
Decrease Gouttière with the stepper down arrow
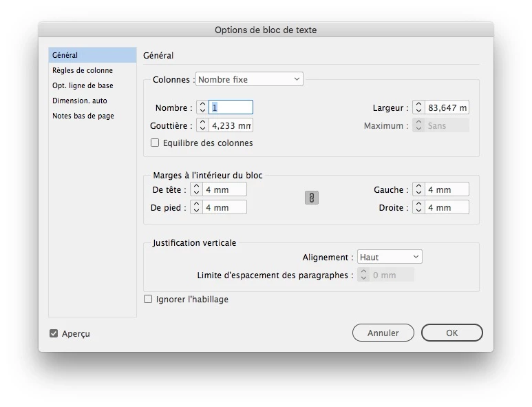(202, 129)
